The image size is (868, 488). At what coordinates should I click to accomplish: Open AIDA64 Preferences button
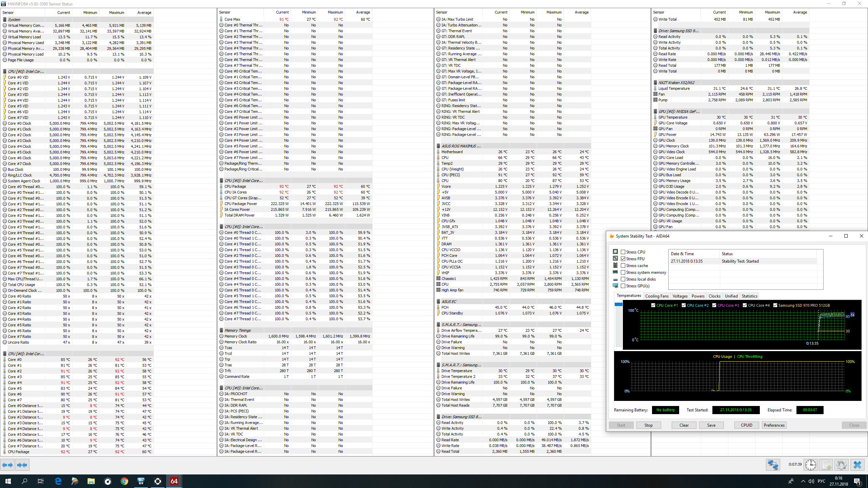tap(774, 425)
